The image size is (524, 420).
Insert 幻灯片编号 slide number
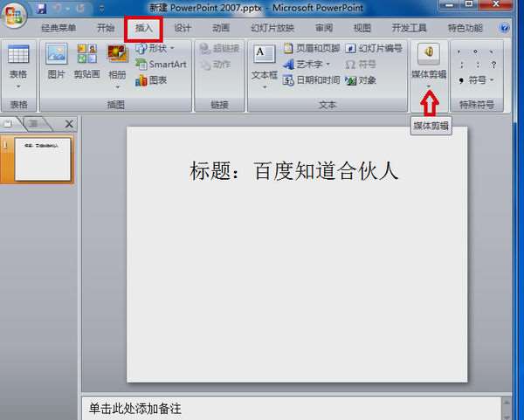click(x=373, y=49)
